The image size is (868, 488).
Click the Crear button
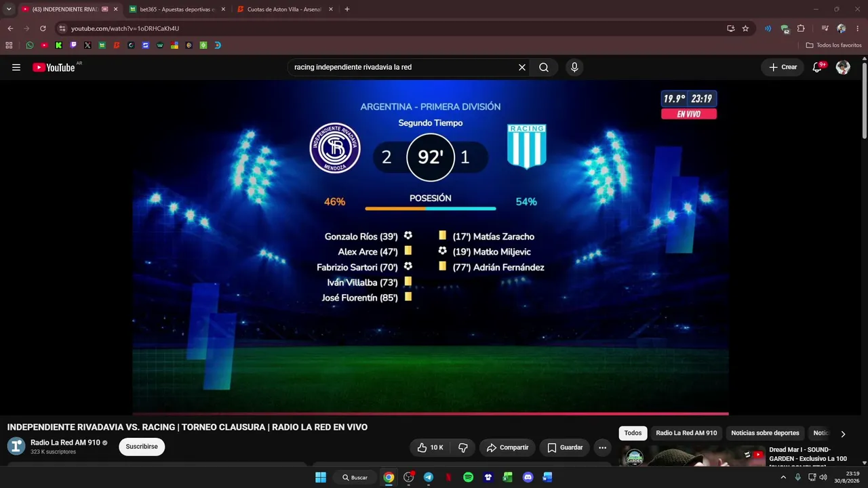click(x=783, y=67)
